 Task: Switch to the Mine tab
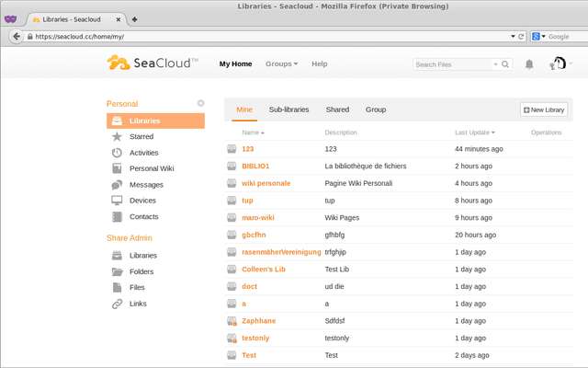click(x=244, y=109)
